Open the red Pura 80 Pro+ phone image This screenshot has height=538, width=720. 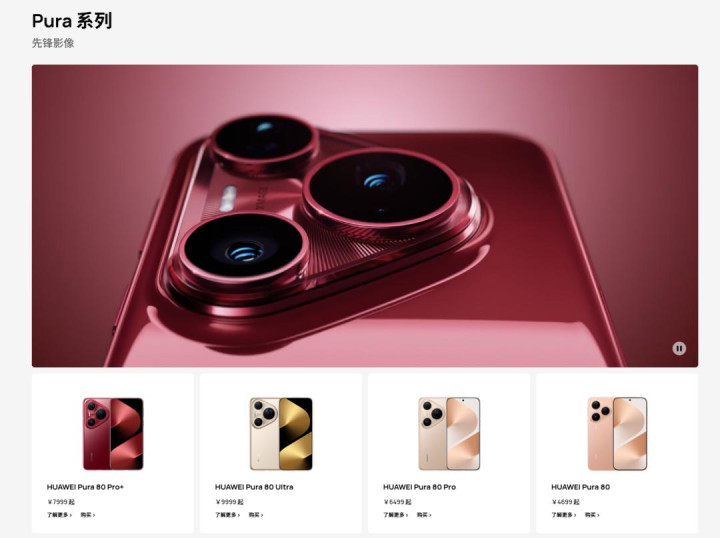pyautogui.click(x=113, y=434)
